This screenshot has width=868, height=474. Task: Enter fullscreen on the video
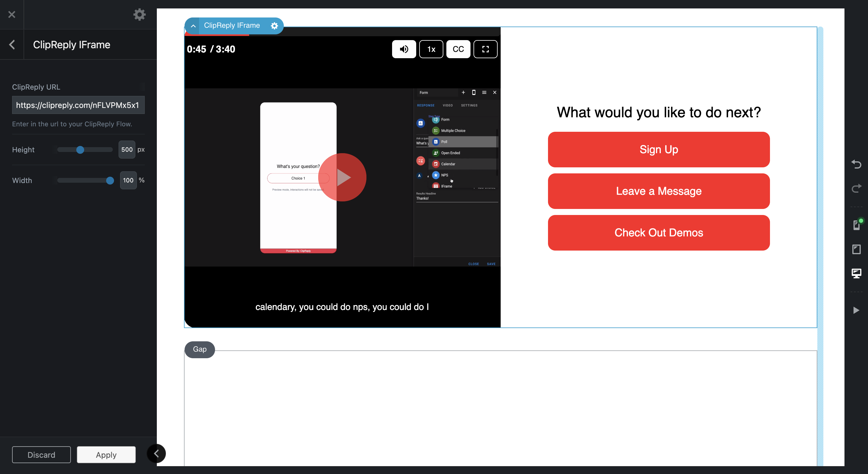(485, 49)
